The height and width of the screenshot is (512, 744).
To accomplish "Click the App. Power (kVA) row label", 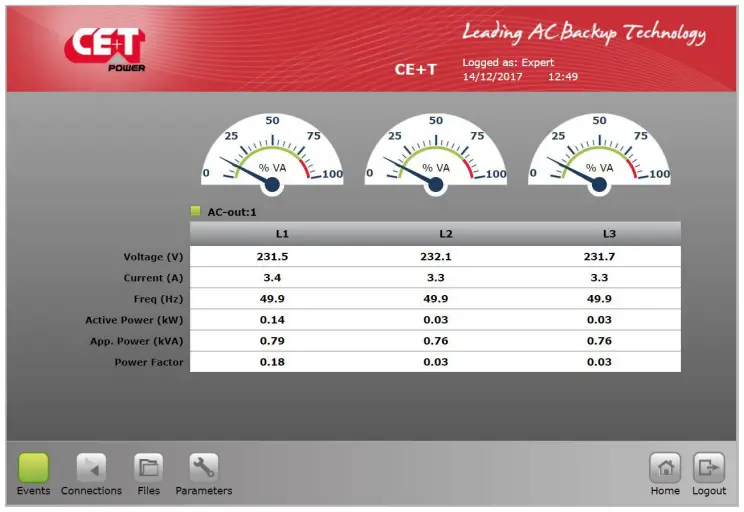I will tap(137, 341).
